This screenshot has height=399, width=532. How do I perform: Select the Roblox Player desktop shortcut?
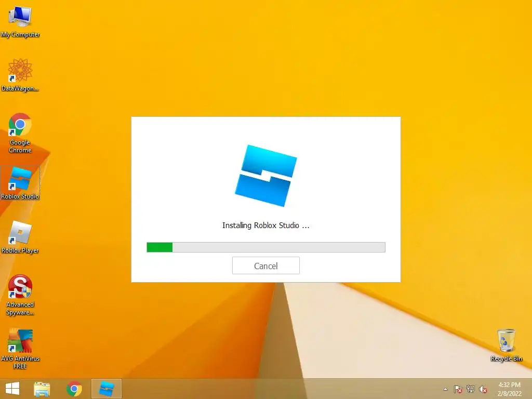pyautogui.click(x=20, y=237)
